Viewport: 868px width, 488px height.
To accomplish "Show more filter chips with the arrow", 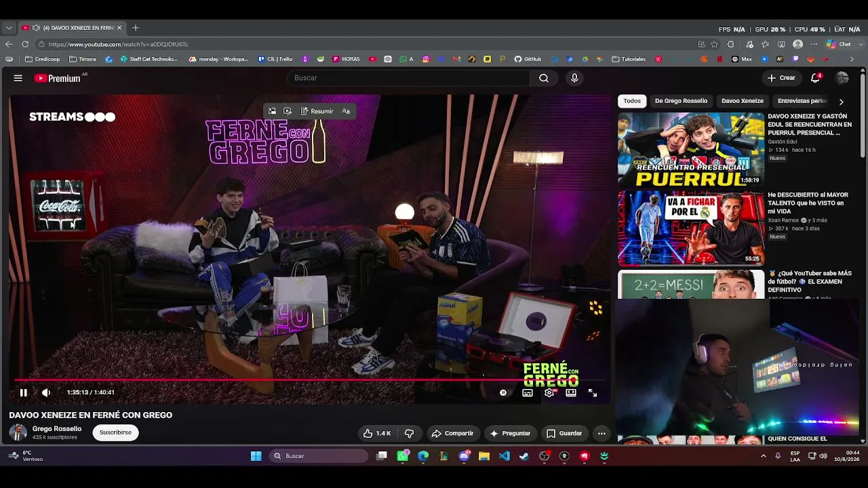I will (x=842, y=102).
